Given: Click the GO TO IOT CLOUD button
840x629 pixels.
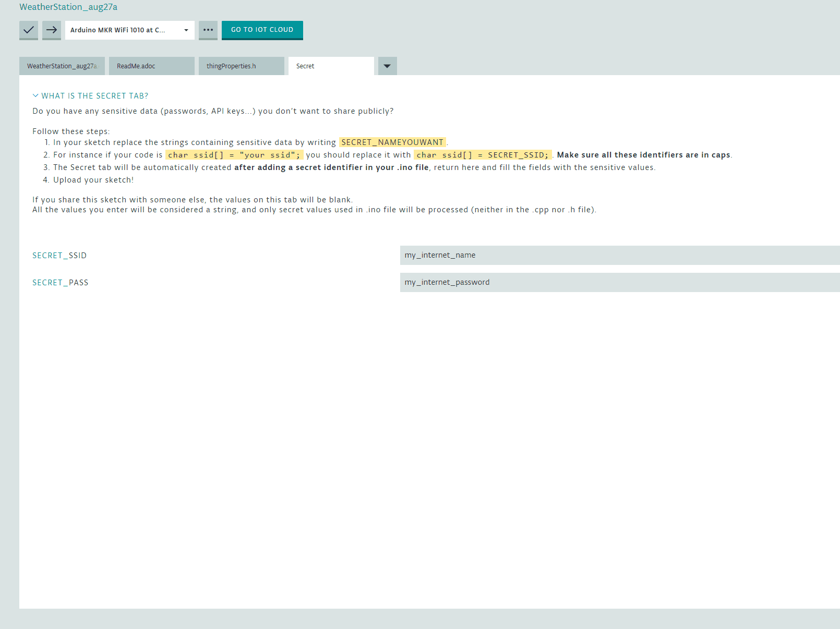Looking at the screenshot, I should (262, 30).
